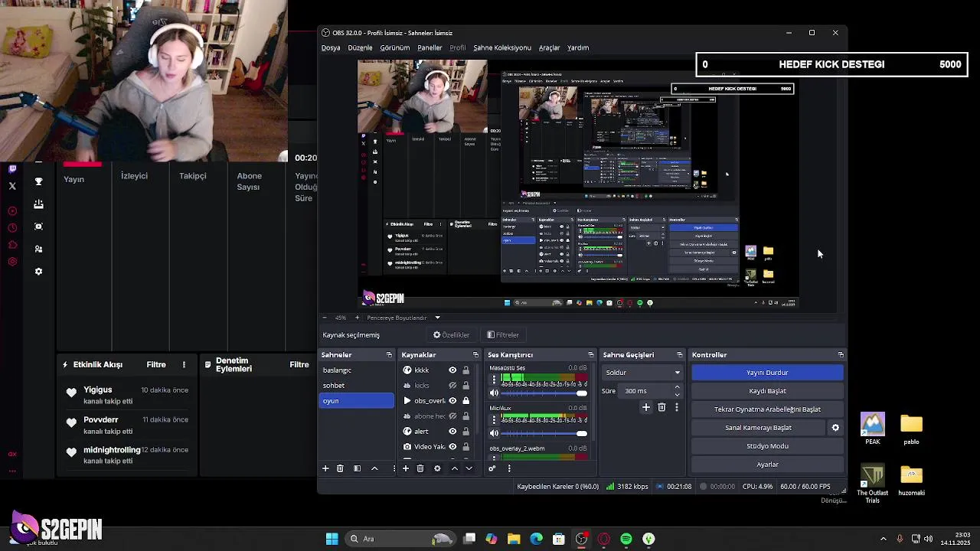Show the kicks source
The width and height of the screenshot is (980, 551).
point(452,386)
